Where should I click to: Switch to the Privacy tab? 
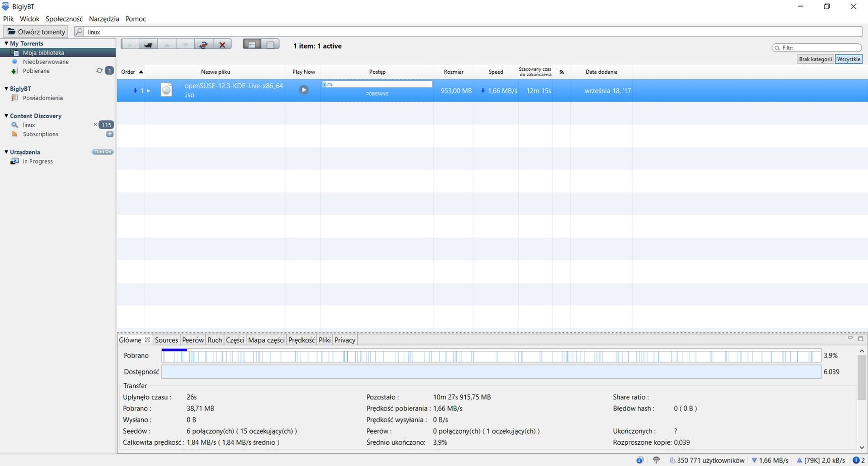click(x=345, y=340)
